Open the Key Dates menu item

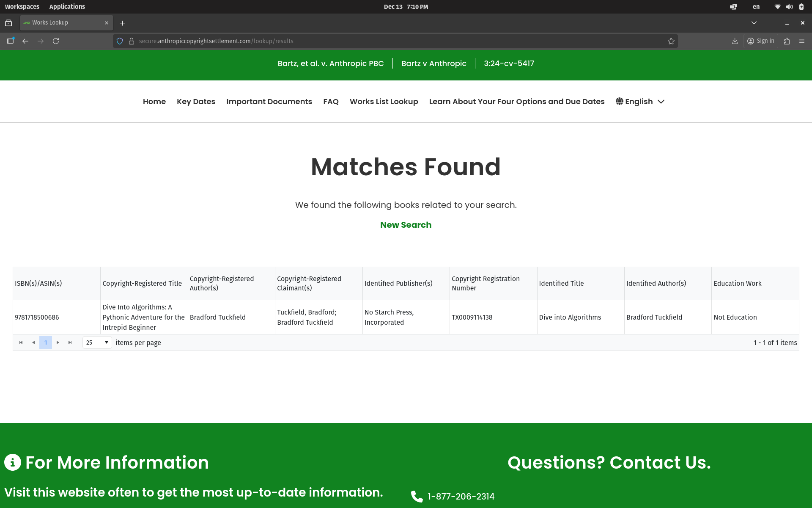(x=196, y=102)
